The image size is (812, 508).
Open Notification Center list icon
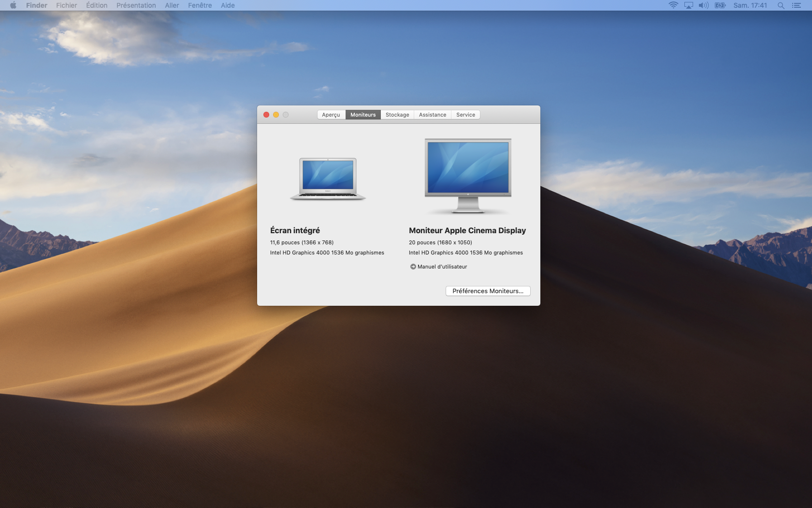pyautogui.click(x=796, y=5)
